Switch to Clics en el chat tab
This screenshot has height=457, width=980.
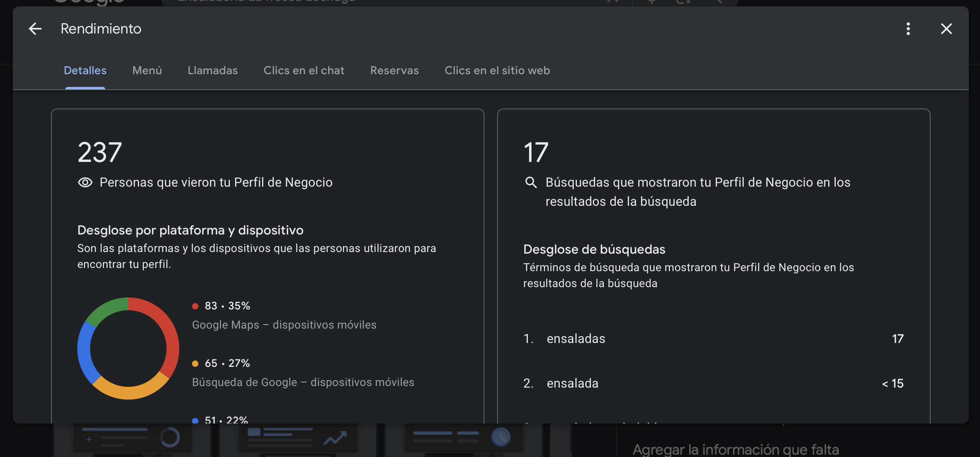coord(304,71)
